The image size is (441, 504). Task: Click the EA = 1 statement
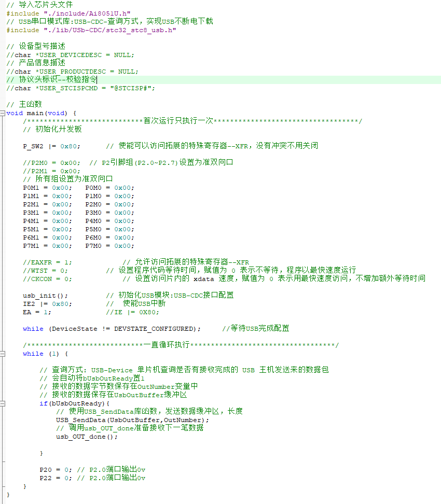(37, 313)
